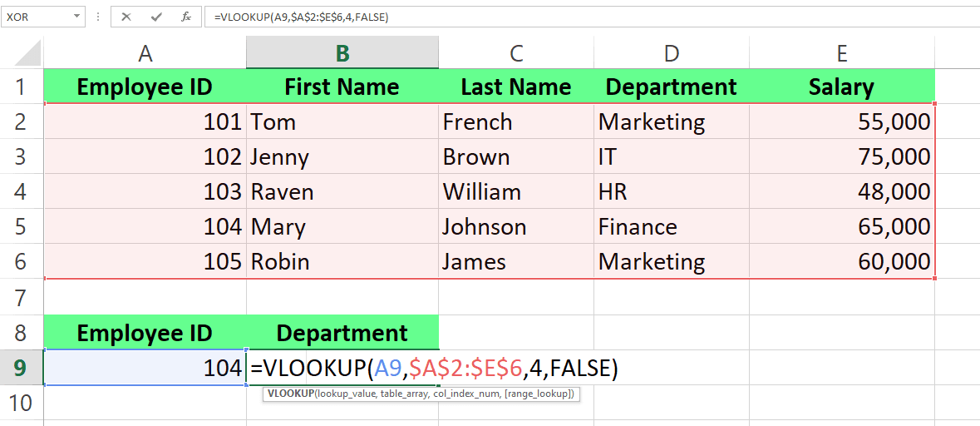The width and height of the screenshot is (980, 426).
Task: Click the Cancel (X) formula icon
Action: (x=126, y=17)
